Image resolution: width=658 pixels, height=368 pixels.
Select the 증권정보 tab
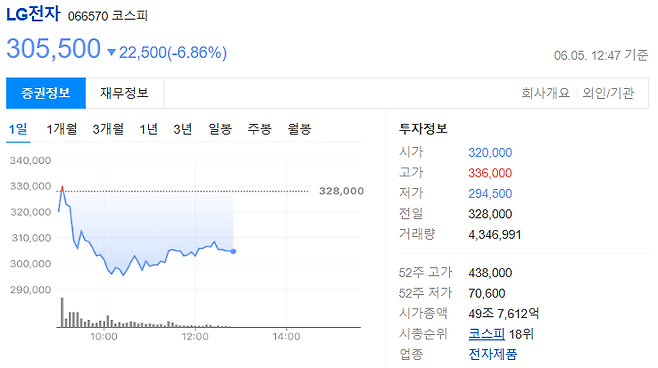pyautogui.click(x=46, y=93)
